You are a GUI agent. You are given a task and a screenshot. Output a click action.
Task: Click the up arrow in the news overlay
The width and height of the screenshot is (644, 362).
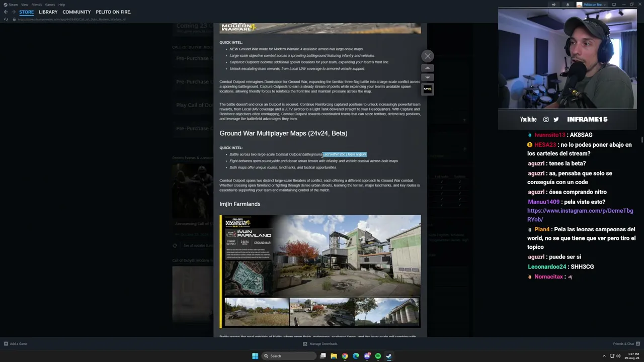pos(427,68)
